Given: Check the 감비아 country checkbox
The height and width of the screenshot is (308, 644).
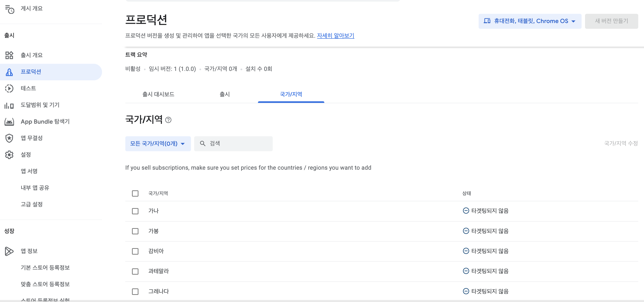Looking at the screenshot, I should (135, 251).
